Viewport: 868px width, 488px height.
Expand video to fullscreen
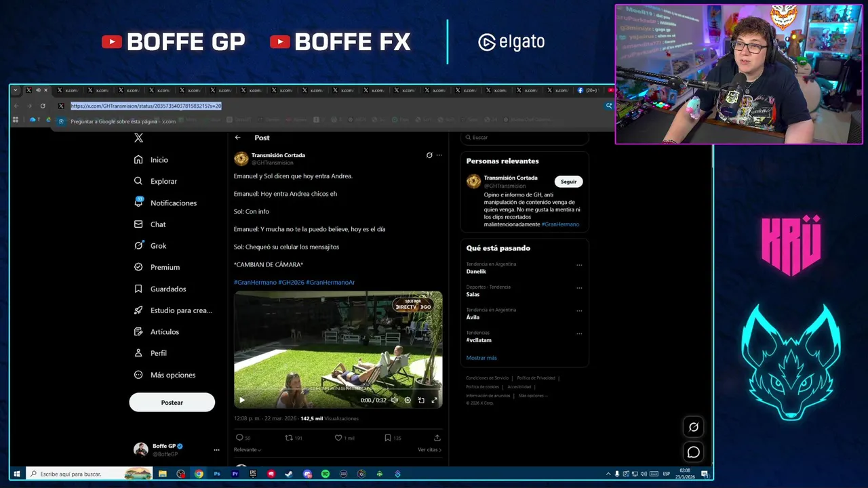[x=435, y=400]
